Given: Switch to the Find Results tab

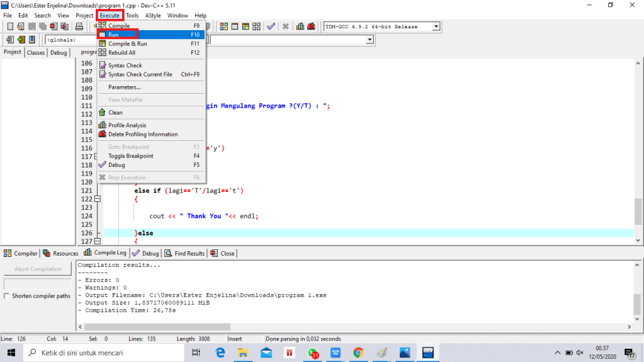Looking at the screenshot, I should tap(185, 253).
